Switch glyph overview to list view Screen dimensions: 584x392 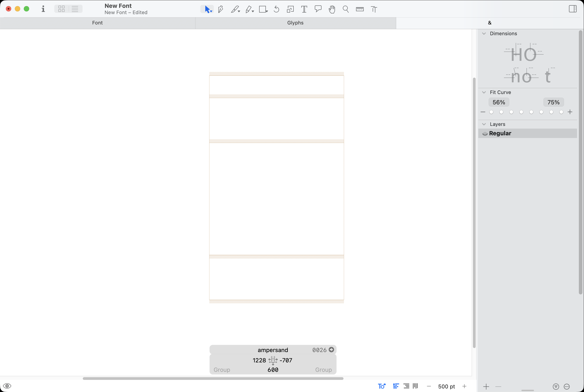pos(75,9)
